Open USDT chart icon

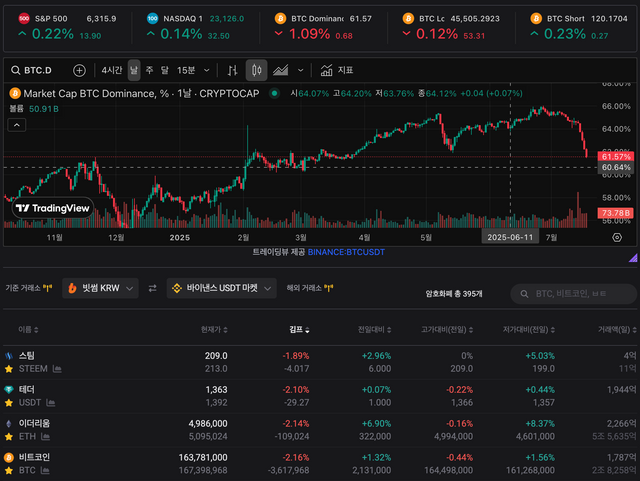pyautogui.click(x=51, y=403)
